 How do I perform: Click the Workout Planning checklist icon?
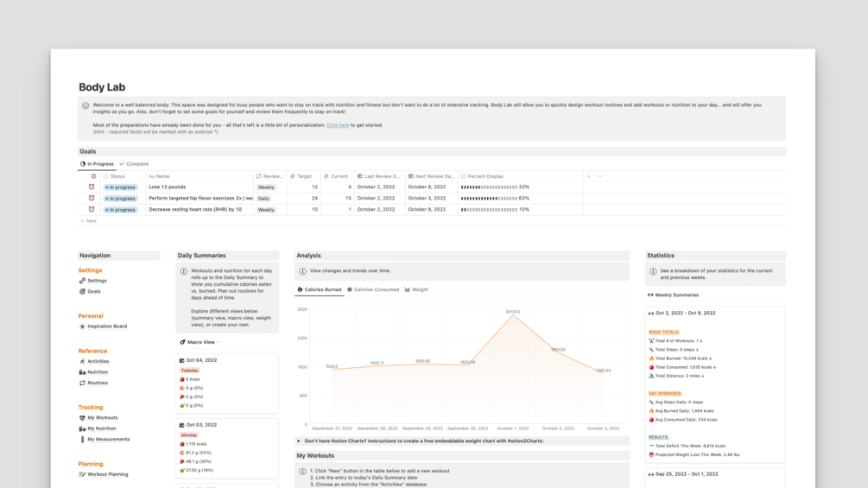(82, 474)
